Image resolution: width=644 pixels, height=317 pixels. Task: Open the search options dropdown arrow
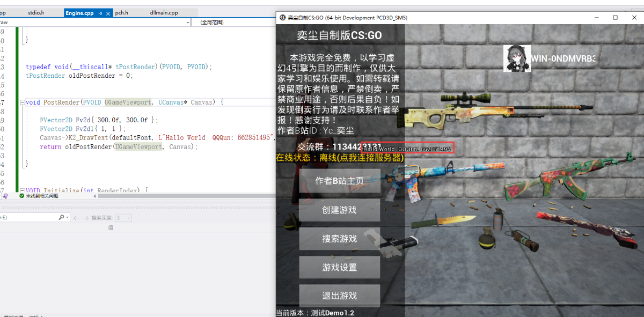68,218
